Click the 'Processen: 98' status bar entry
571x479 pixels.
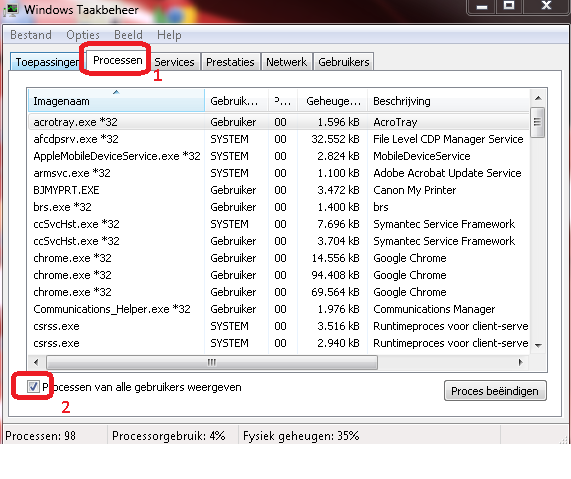[40, 435]
